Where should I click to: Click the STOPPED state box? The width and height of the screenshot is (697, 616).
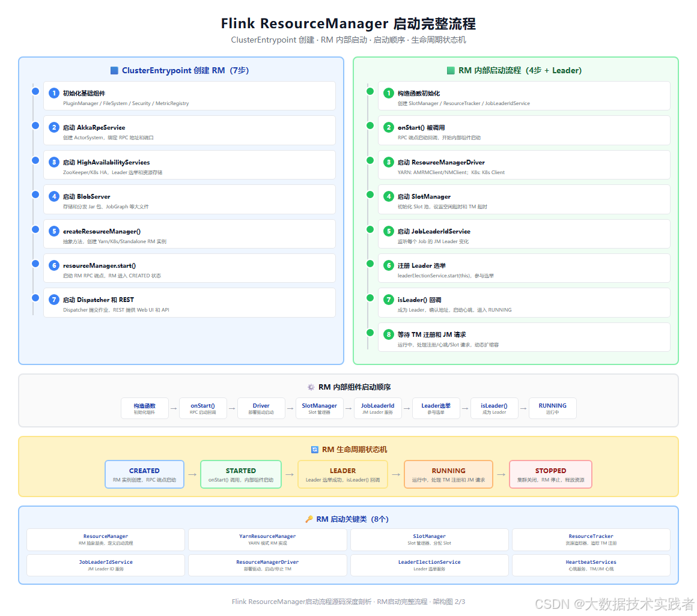pyautogui.click(x=551, y=474)
